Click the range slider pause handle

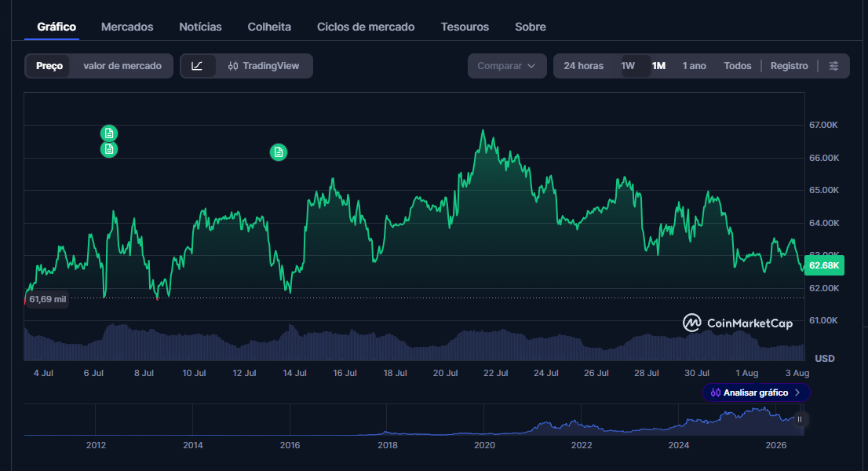click(800, 419)
